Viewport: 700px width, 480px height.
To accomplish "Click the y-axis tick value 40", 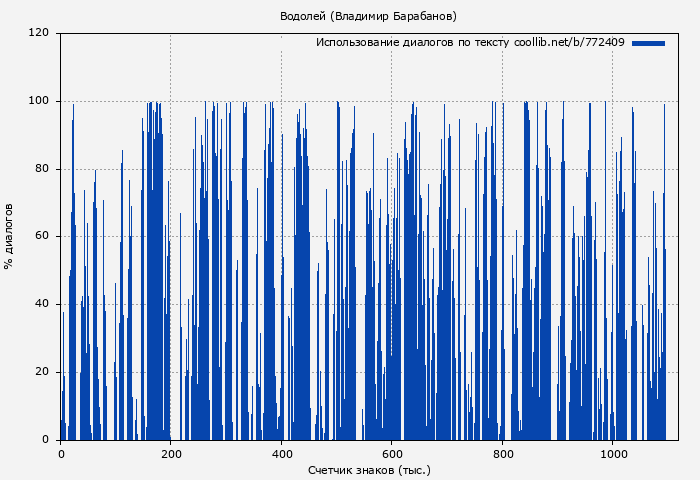I will [x=43, y=304].
